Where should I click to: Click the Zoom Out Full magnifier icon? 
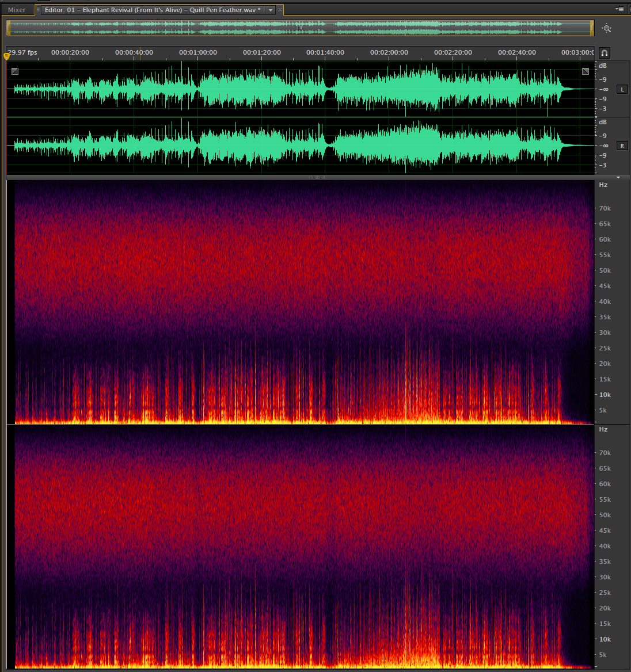point(607,28)
